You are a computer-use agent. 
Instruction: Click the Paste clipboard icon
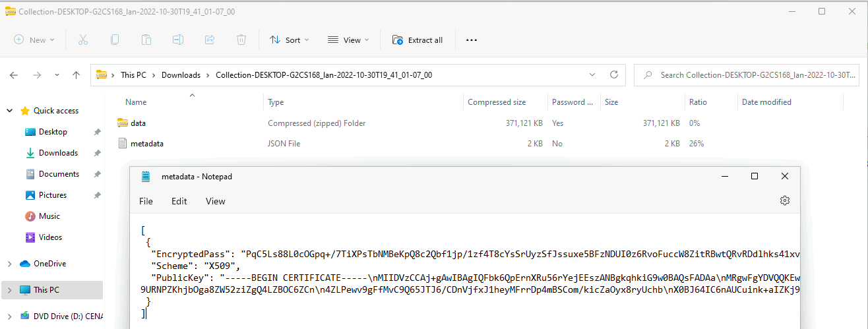(x=146, y=40)
